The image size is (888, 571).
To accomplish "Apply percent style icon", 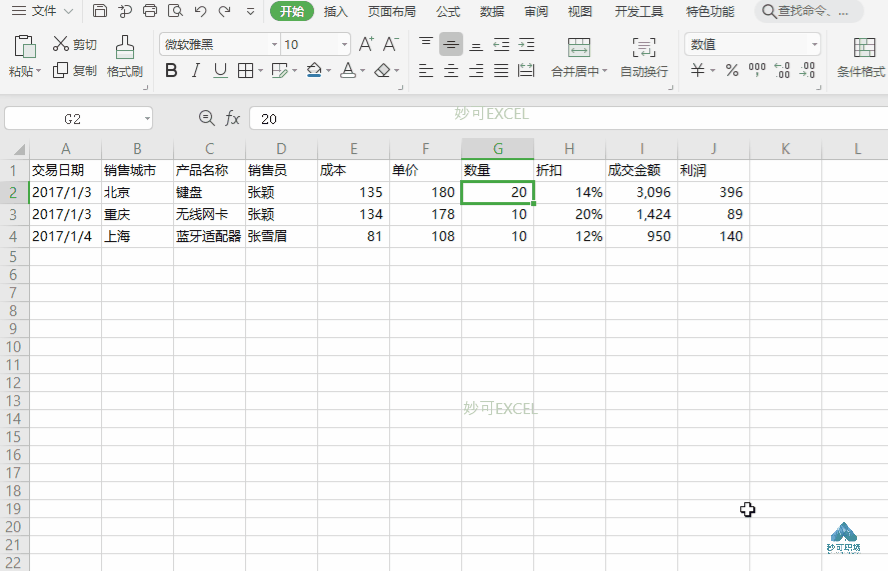I will pyautogui.click(x=732, y=70).
